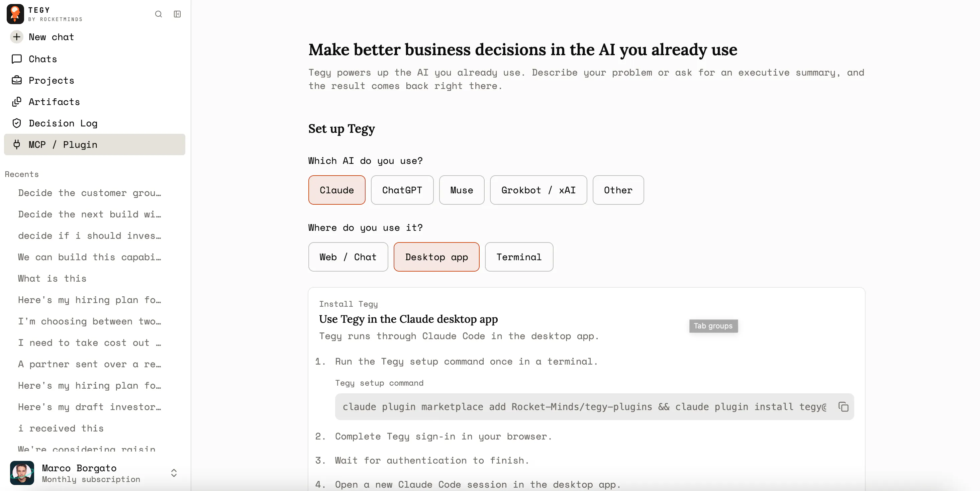Select Grokbot / xAI option

coord(538,190)
